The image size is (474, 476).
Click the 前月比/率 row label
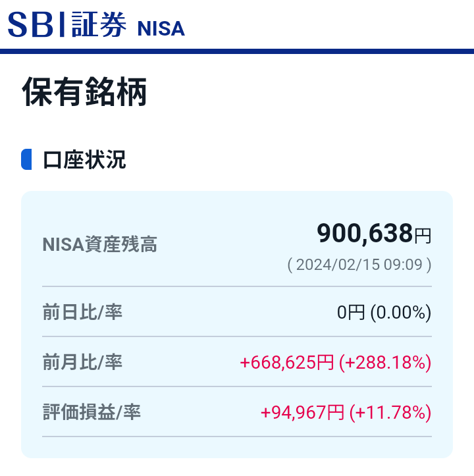pos(82,362)
